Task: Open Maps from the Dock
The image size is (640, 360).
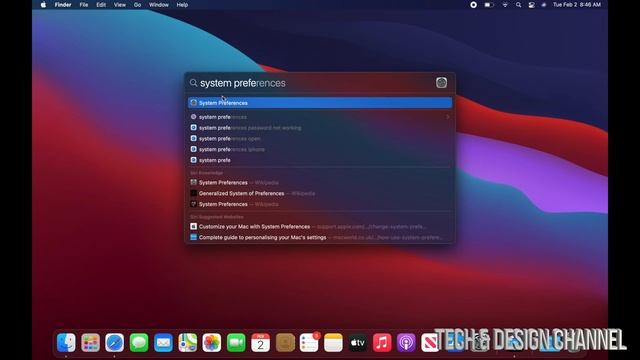Action: 187,342
